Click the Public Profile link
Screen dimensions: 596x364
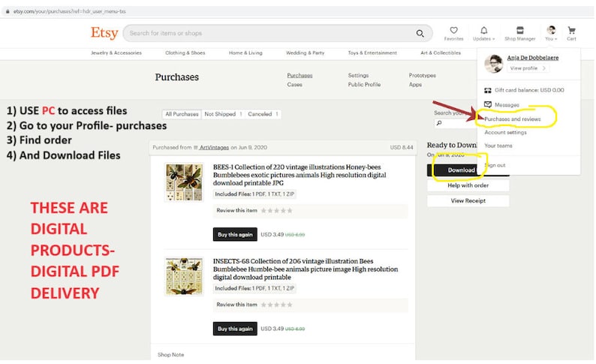[364, 84]
